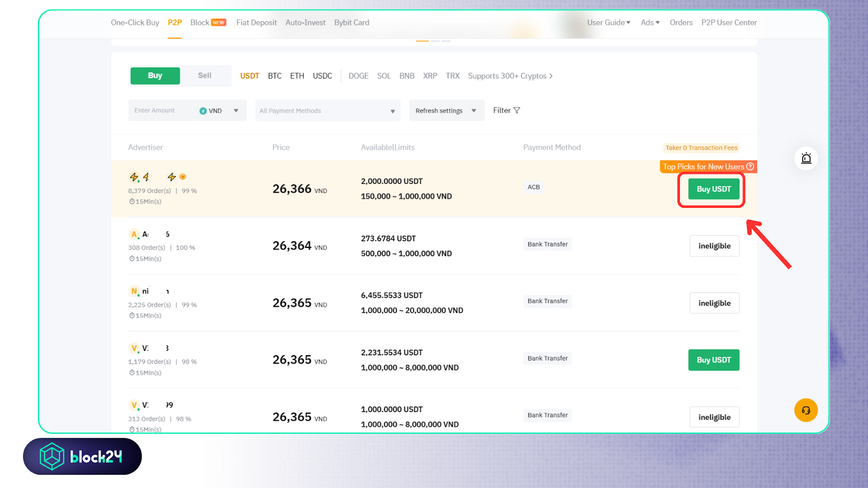Select the XRP crypto tab
Image resolution: width=868 pixels, height=488 pixels.
pos(430,76)
